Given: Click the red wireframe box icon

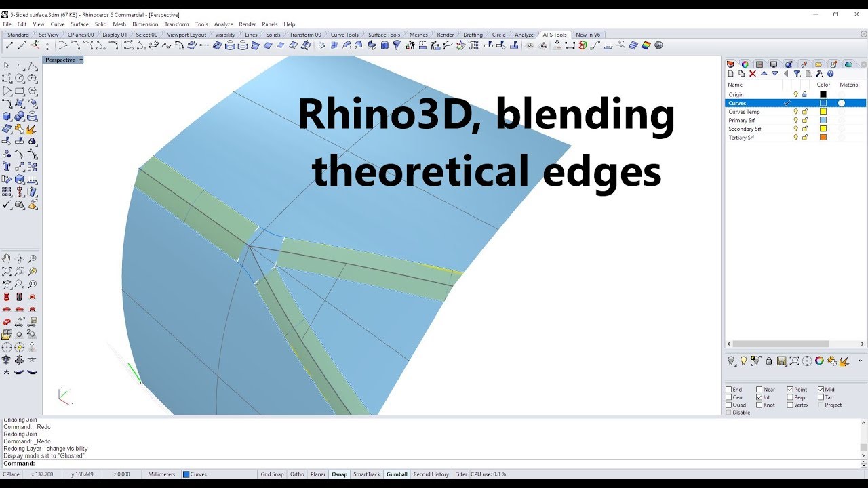Looking at the screenshot, I should [x=583, y=45].
